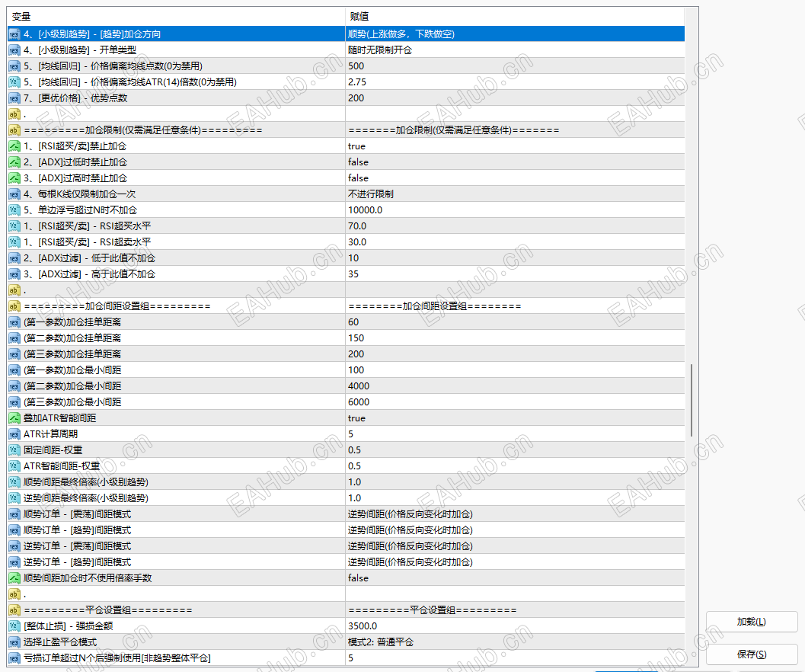
Task: Click the icon beside 价格偏离均线点数 row
Action: (x=14, y=66)
